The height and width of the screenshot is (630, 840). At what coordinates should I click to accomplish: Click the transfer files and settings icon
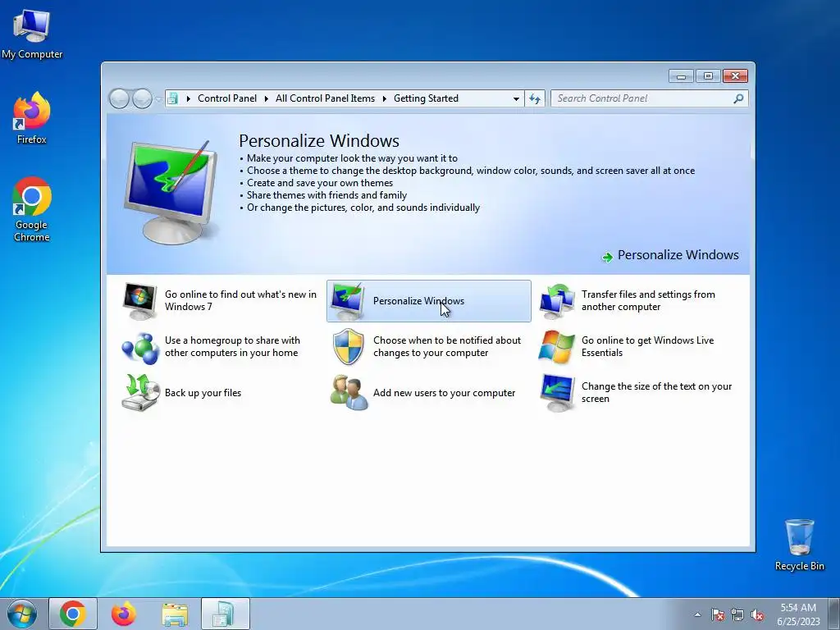(557, 301)
